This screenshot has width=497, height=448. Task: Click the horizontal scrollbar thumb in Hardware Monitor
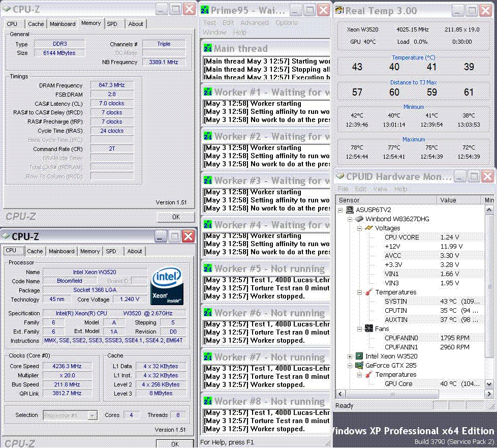[x=392, y=394]
